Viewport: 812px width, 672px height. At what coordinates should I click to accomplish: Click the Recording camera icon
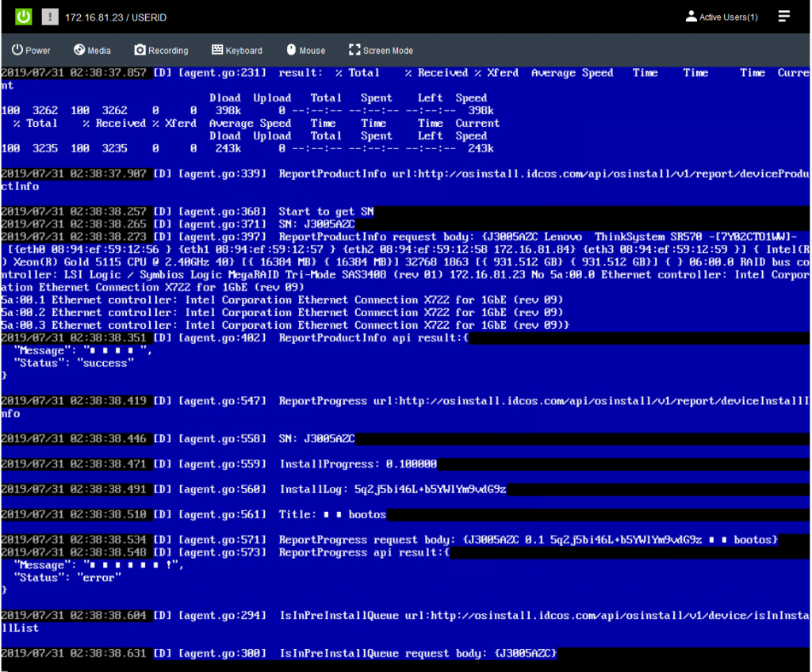click(x=140, y=49)
